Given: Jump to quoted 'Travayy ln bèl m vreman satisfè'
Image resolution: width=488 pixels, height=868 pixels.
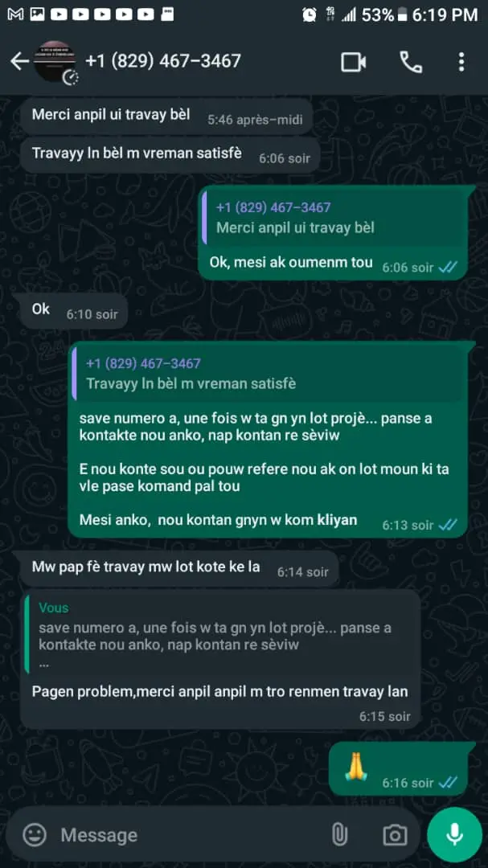Looking at the screenshot, I should [268, 374].
